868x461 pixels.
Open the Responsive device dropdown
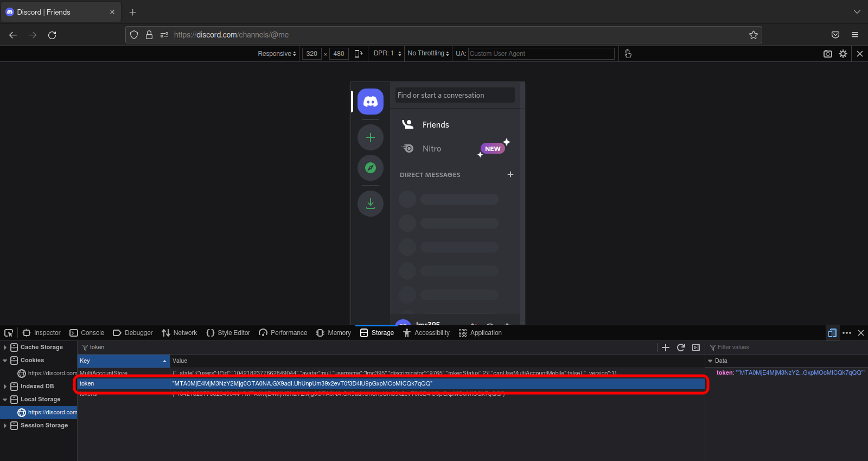[x=277, y=53]
